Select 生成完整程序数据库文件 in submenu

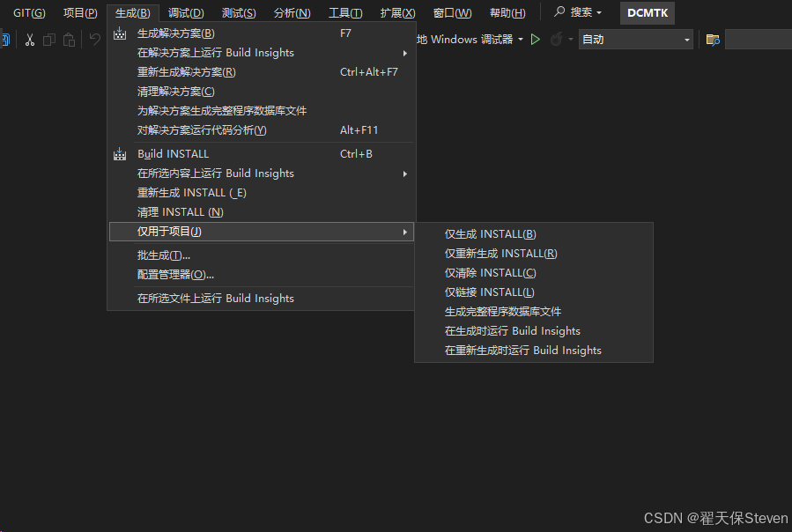point(533,311)
